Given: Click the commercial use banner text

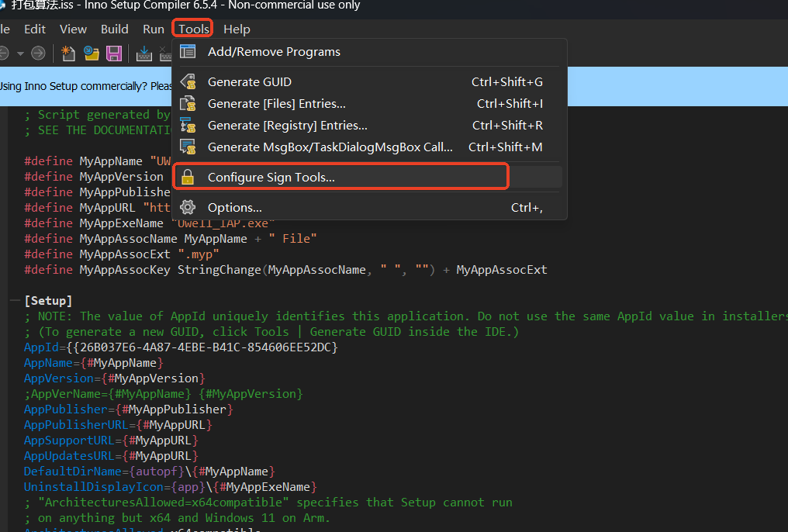Looking at the screenshot, I should 85,86.
